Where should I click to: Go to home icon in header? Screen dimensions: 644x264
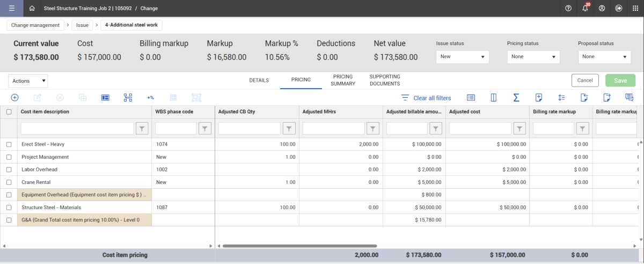(x=32, y=8)
